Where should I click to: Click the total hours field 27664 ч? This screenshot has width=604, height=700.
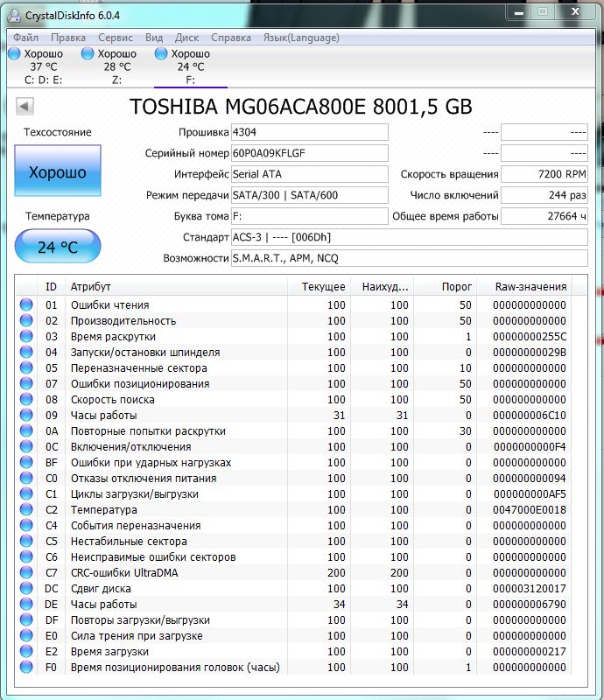[544, 216]
